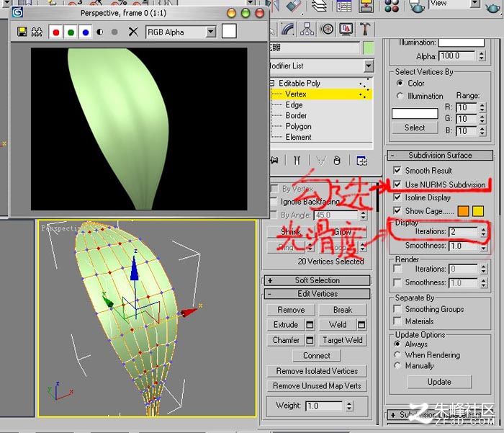
Task: Toggle show end result icon
Action: [297, 160]
